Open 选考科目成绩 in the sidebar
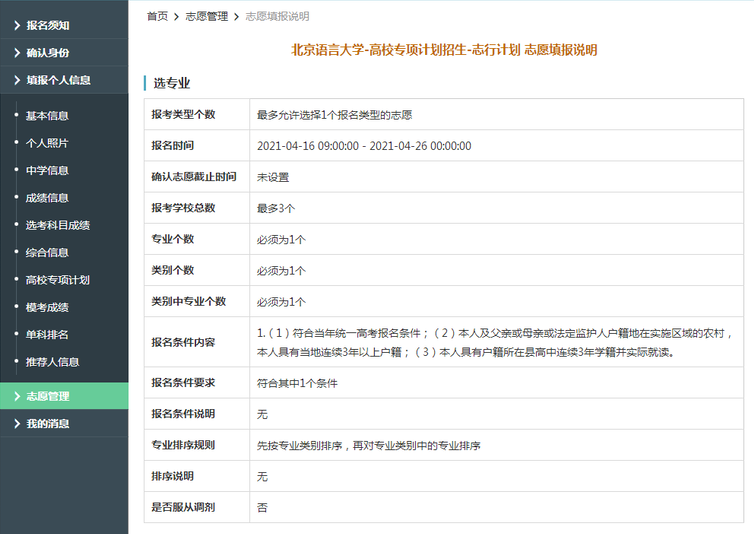Viewport: 754px width, 534px height. coord(58,226)
